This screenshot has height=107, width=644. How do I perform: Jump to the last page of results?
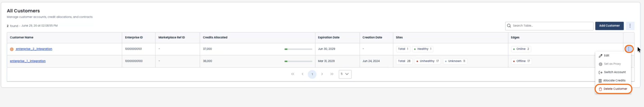(332, 74)
